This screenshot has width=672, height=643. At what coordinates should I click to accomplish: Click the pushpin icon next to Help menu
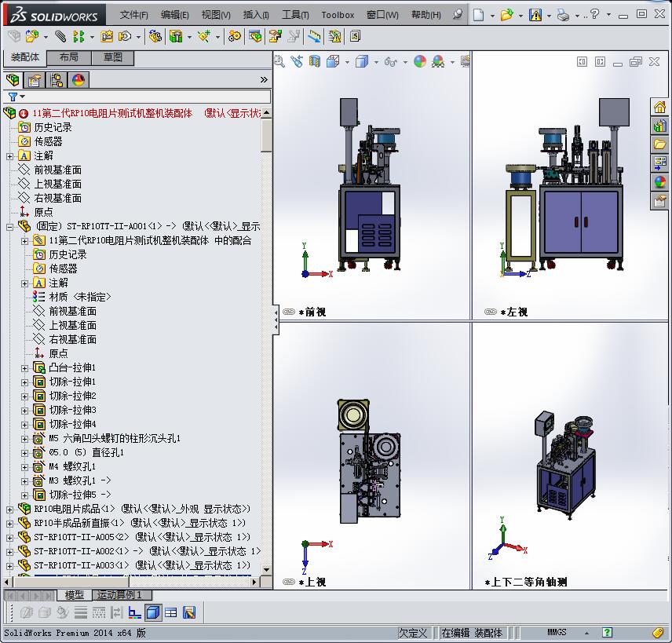pyautogui.click(x=458, y=15)
